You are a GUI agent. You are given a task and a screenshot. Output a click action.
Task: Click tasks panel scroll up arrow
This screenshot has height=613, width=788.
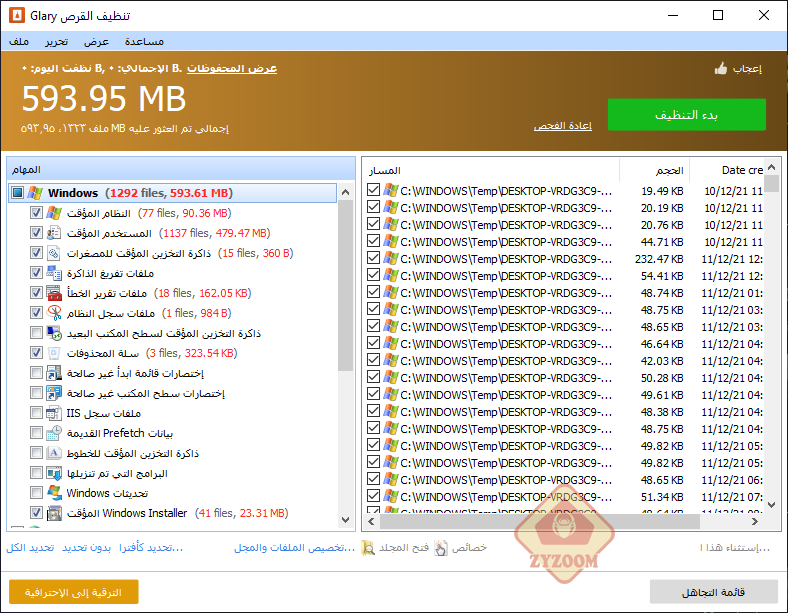pyautogui.click(x=345, y=192)
